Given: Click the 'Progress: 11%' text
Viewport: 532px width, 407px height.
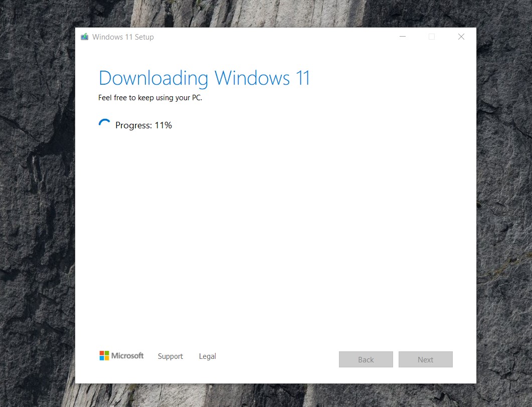Looking at the screenshot, I should point(143,125).
